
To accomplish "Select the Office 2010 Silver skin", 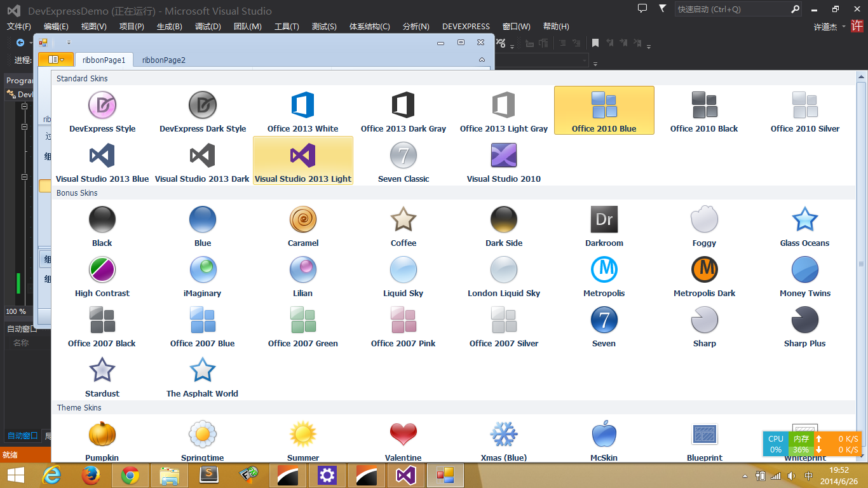I will pos(805,111).
